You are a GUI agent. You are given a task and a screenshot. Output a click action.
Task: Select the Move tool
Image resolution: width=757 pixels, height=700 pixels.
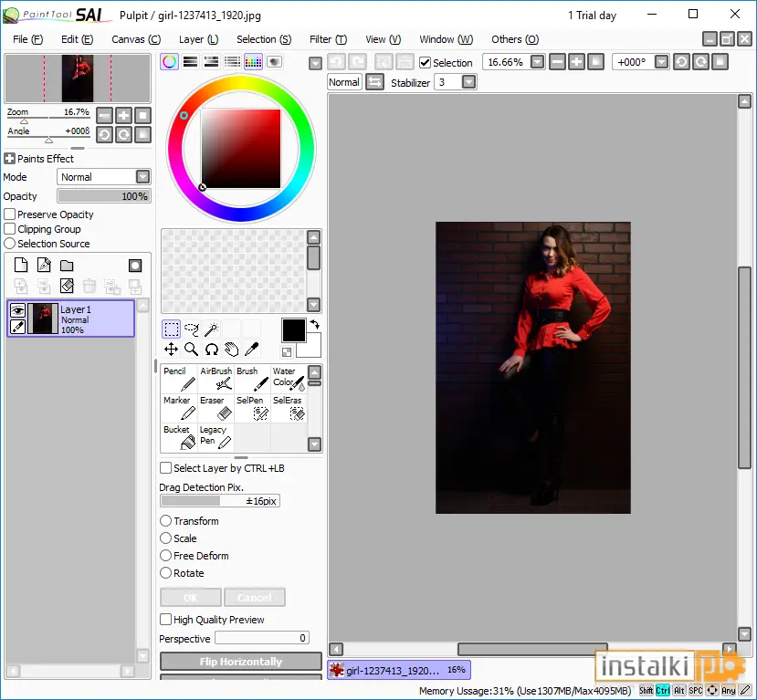click(171, 350)
